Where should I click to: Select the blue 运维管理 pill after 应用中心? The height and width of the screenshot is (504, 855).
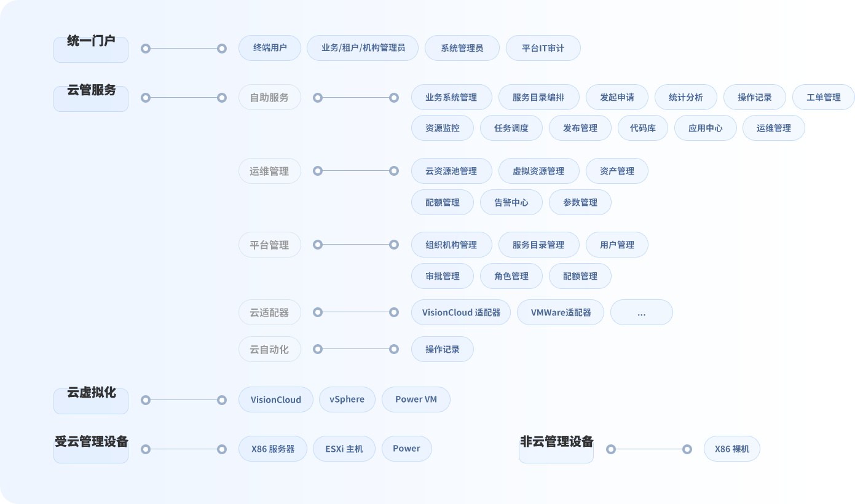774,128
